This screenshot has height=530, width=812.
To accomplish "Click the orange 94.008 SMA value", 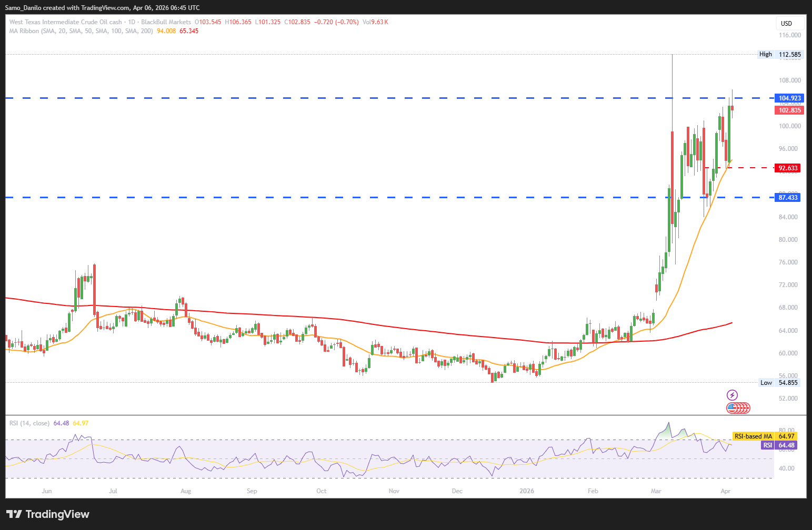I will point(166,31).
